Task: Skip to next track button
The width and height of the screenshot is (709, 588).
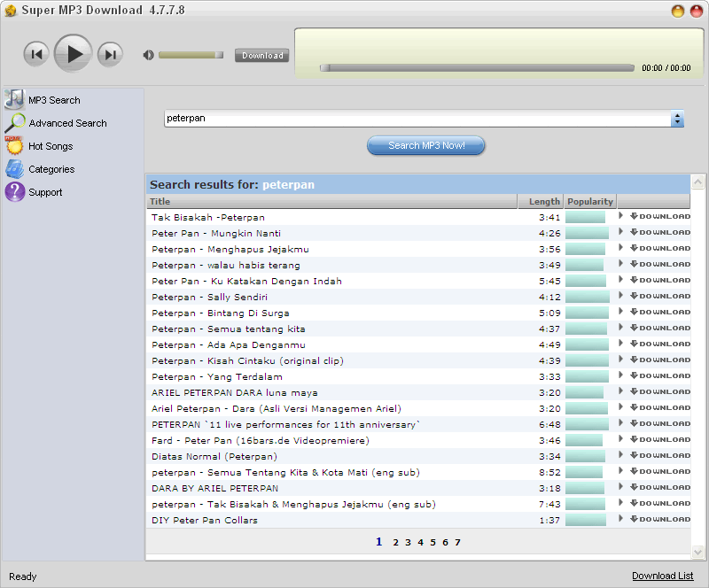Action: [110, 54]
